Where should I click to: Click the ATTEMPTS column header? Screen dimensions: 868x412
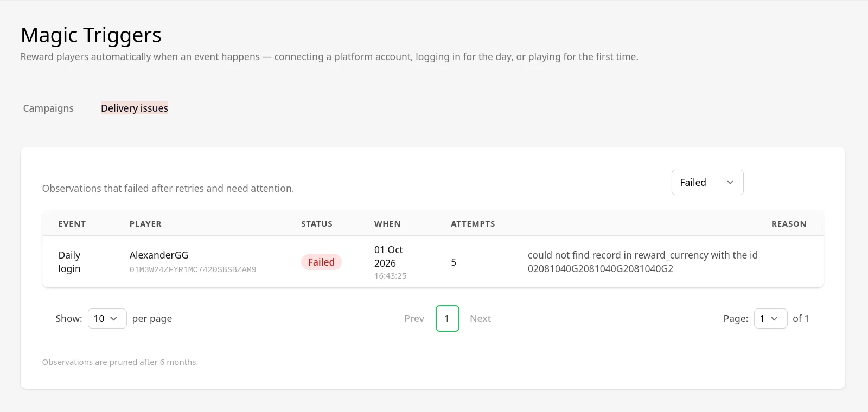pos(473,224)
